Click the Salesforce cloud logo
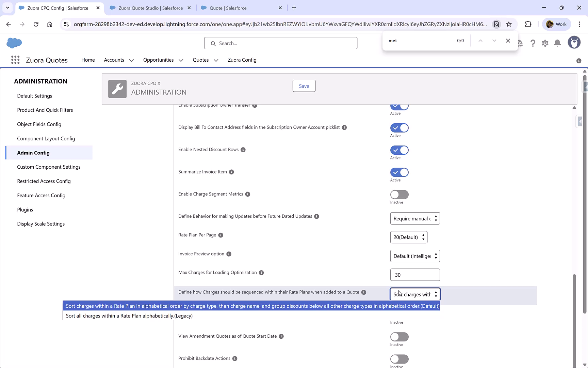Viewport: 588px width, 368px height. [x=14, y=43]
